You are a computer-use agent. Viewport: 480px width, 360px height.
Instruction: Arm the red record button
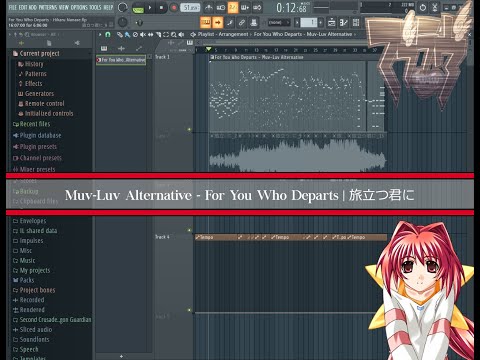tap(174, 8)
